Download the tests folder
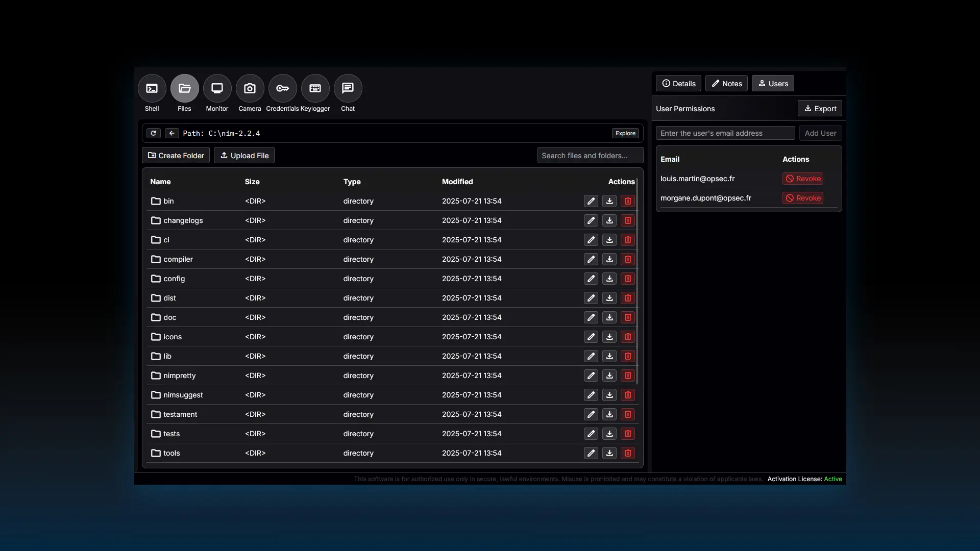The width and height of the screenshot is (980, 551). pos(609,434)
